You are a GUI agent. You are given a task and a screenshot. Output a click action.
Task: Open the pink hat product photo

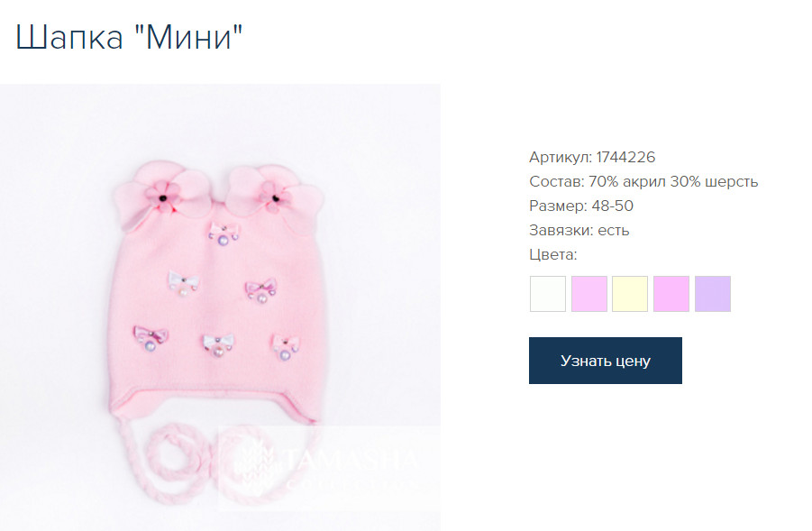pyautogui.click(x=220, y=307)
